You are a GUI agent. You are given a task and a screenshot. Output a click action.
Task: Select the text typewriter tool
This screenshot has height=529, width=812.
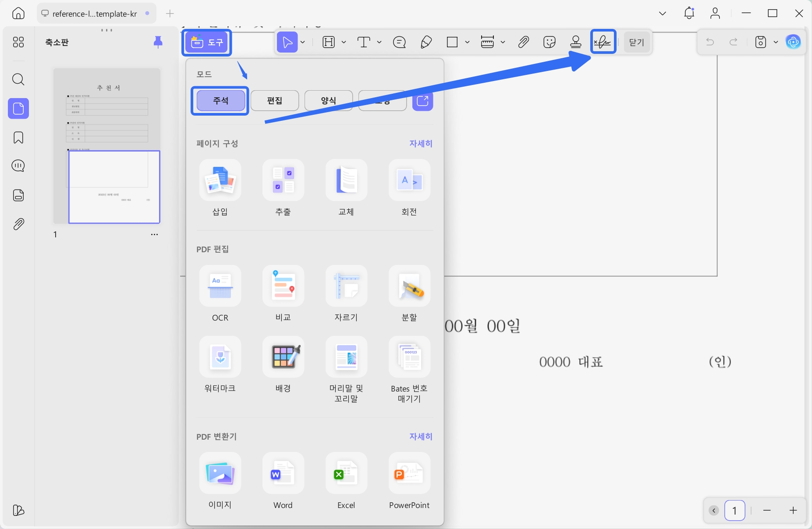(364, 42)
